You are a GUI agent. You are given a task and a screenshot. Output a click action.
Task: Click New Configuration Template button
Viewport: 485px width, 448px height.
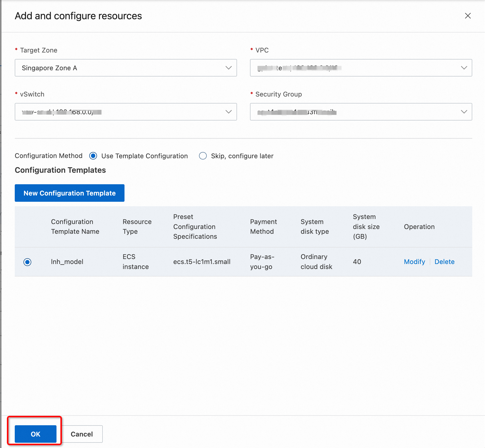[69, 193]
